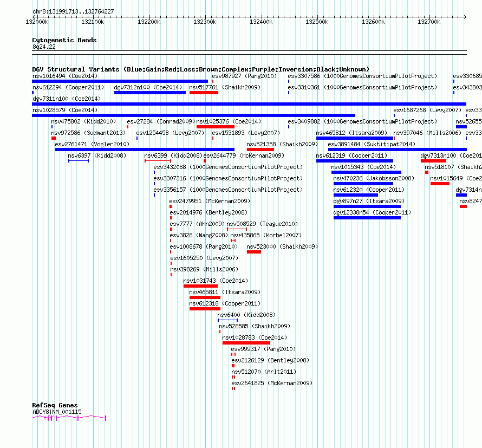Select esv2126129 (Bentley2008) label
Image resolution: width=482 pixels, height=448 pixels.
pyautogui.click(x=270, y=360)
